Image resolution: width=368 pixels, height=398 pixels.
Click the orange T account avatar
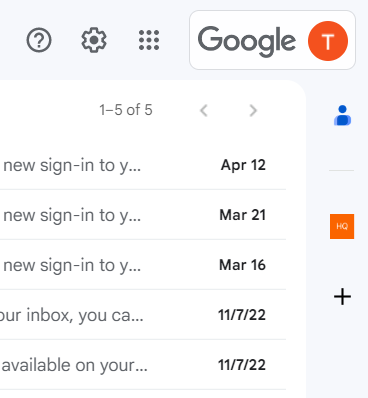tap(328, 41)
